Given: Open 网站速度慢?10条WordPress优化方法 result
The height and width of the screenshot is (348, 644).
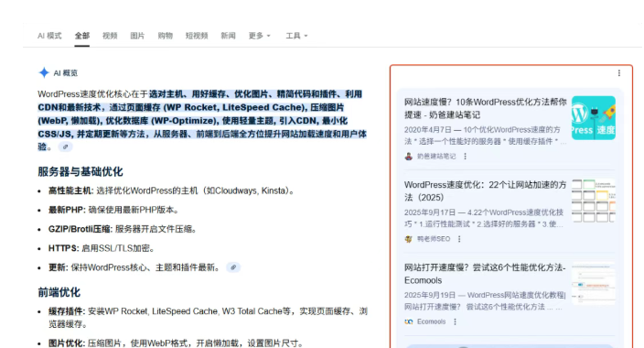Looking at the screenshot, I should (x=485, y=108).
